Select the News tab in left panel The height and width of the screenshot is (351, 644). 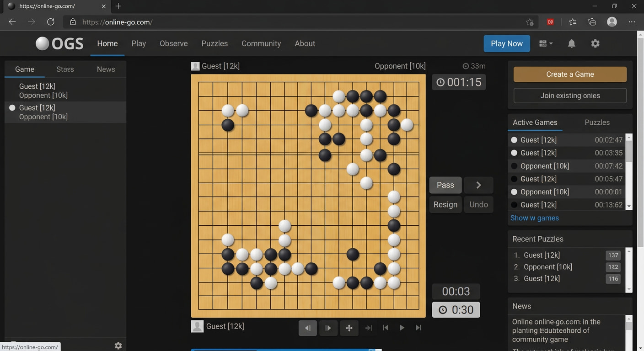pos(106,69)
